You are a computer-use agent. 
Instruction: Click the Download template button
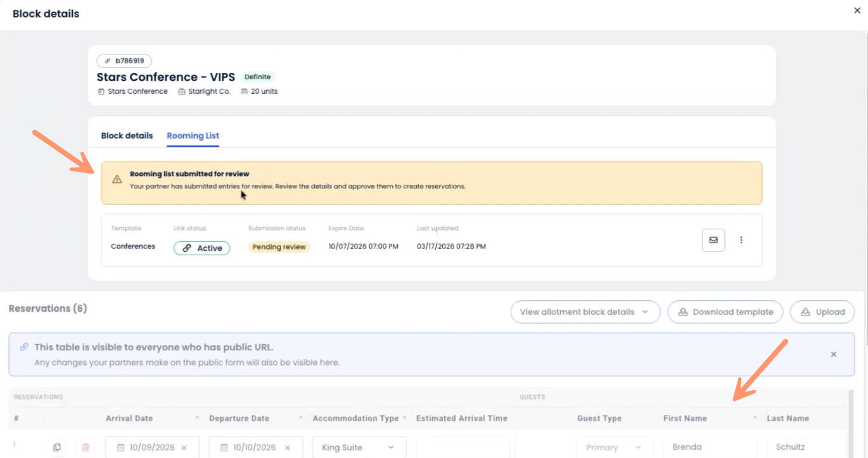725,312
